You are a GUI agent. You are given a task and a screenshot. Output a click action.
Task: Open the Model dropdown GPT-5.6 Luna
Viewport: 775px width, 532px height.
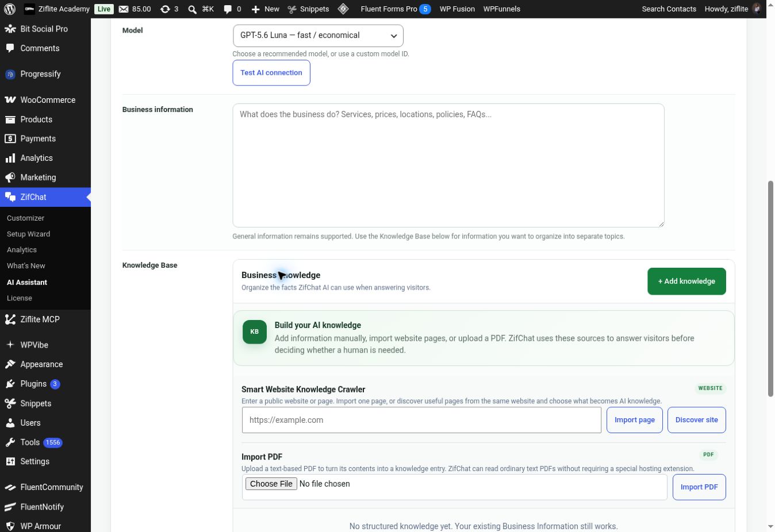point(318,36)
